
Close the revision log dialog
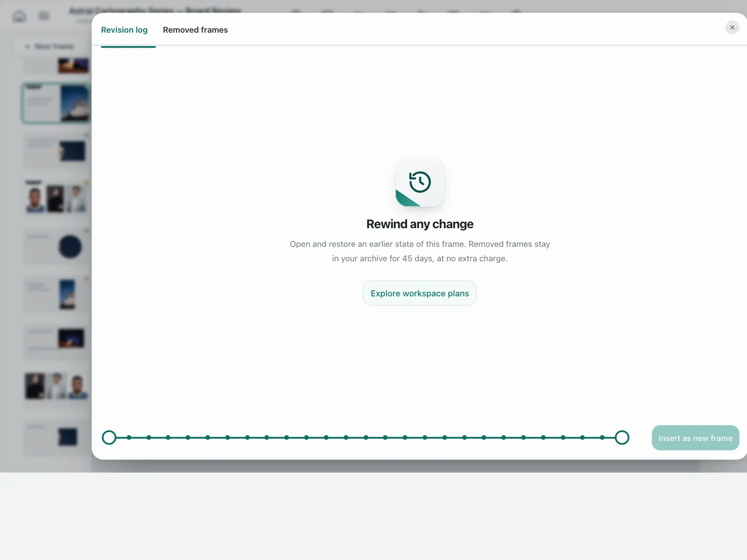click(732, 28)
